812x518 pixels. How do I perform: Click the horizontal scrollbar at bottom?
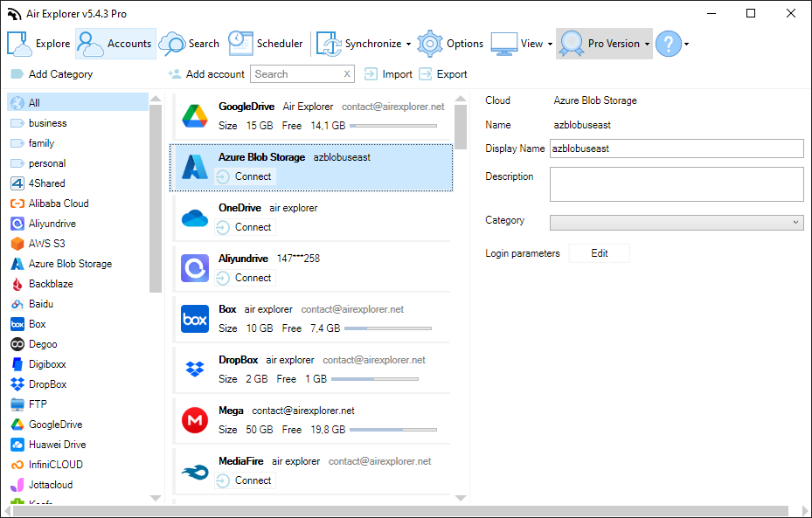click(400, 511)
